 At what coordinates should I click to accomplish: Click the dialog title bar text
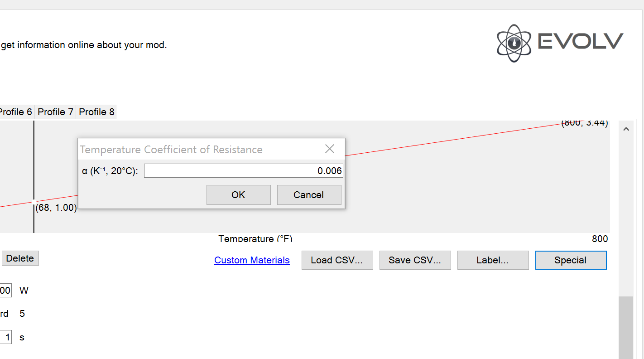pos(171,150)
